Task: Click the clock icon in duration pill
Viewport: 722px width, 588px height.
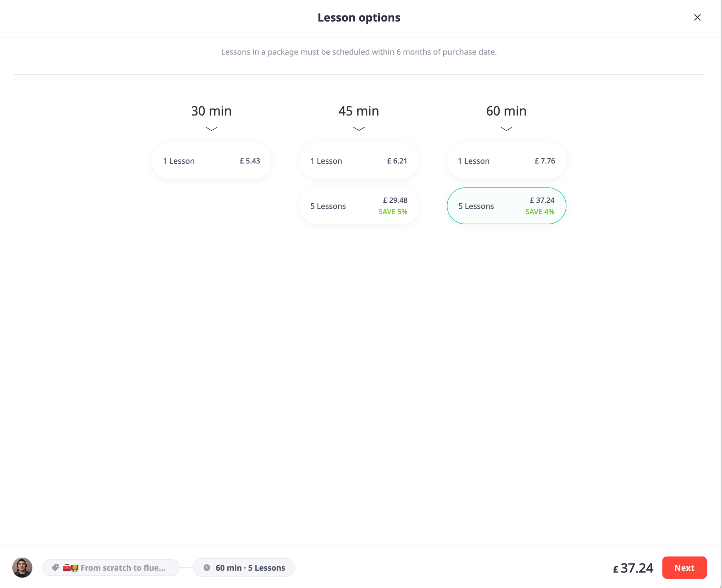Action: pos(207,567)
